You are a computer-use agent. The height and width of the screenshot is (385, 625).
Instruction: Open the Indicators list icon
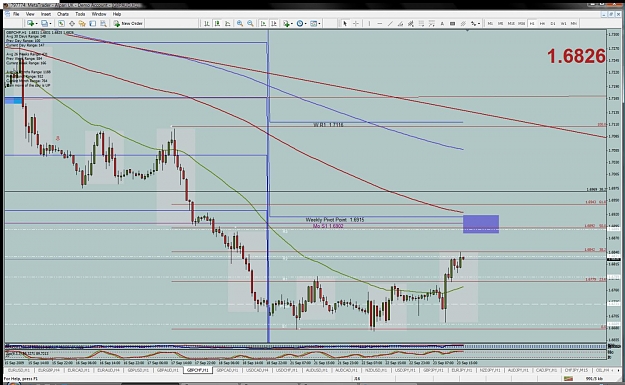286,24
